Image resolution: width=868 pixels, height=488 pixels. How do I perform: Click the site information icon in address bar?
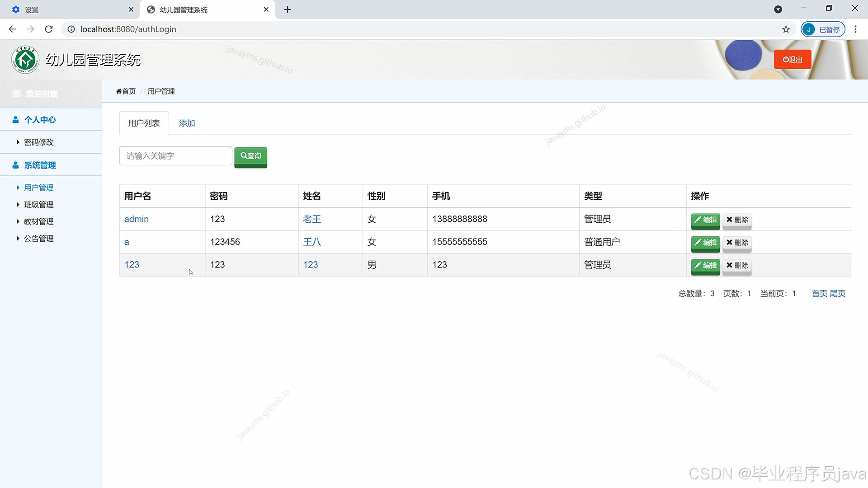(x=71, y=29)
